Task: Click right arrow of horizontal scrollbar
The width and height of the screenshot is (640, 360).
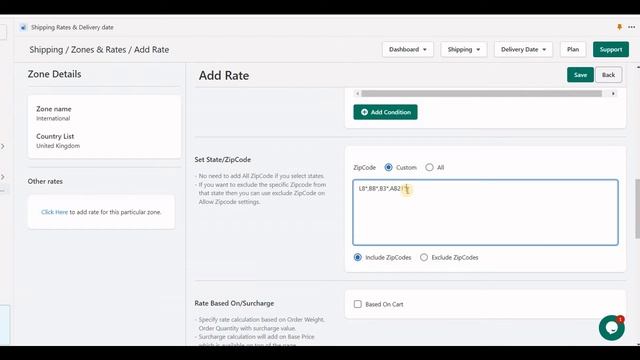Action: click(x=613, y=93)
